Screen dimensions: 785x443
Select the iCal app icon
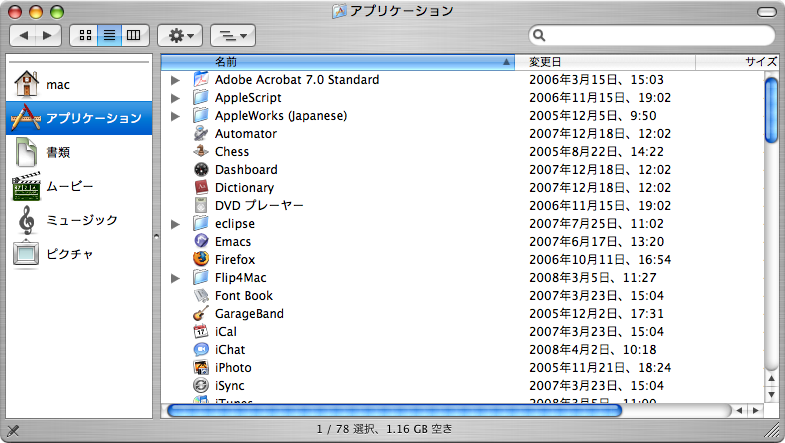coord(201,331)
